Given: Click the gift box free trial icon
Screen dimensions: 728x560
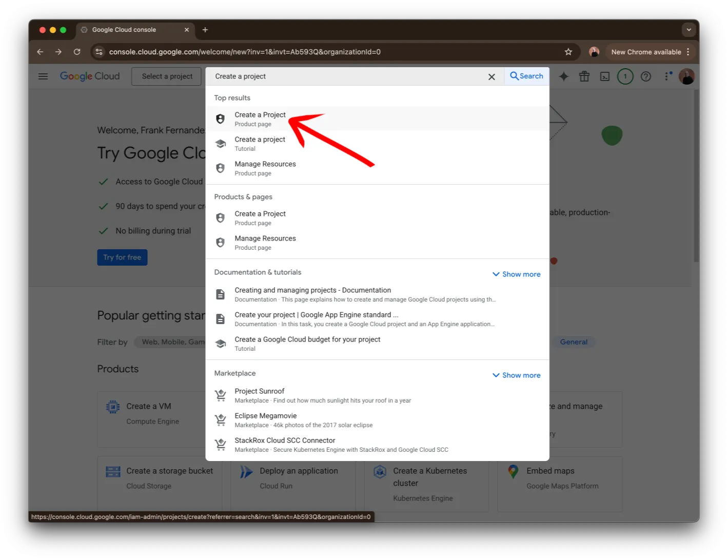Looking at the screenshot, I should 584,76.
